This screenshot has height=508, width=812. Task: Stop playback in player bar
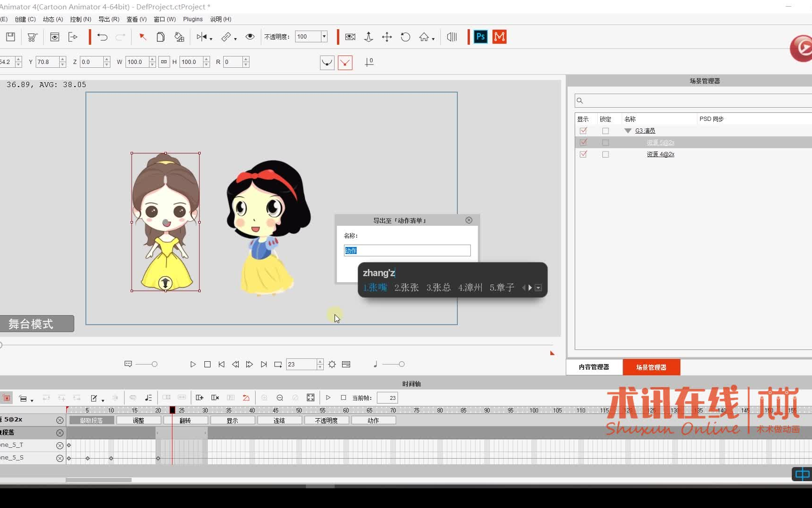pos(207,365)
